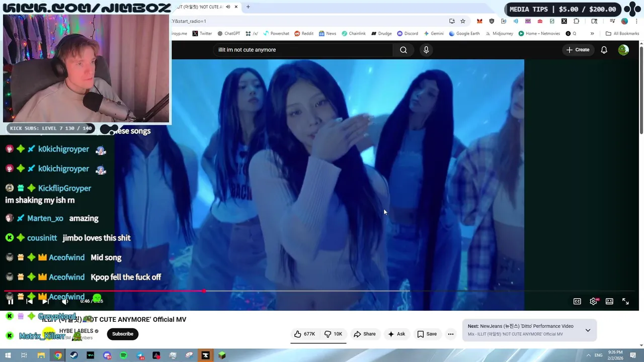Click the YouTube search magnifier button

tap(404, 50)
